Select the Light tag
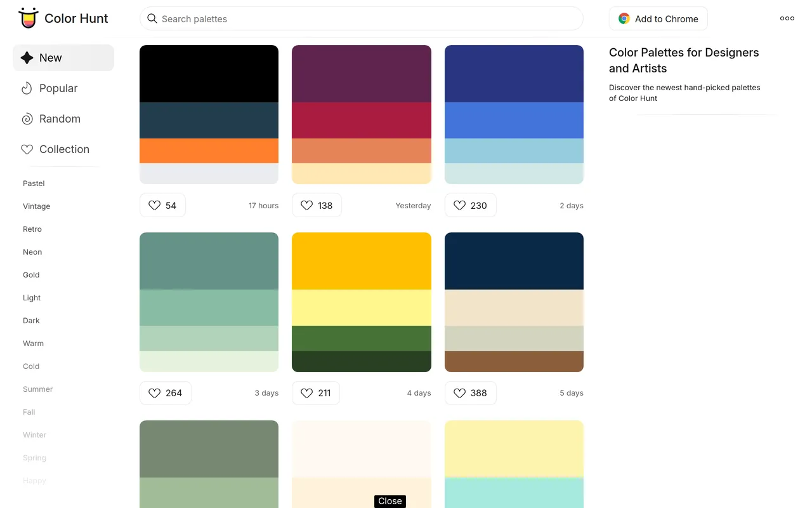This screenshot has width=812, height=508. tap(32, 298)
